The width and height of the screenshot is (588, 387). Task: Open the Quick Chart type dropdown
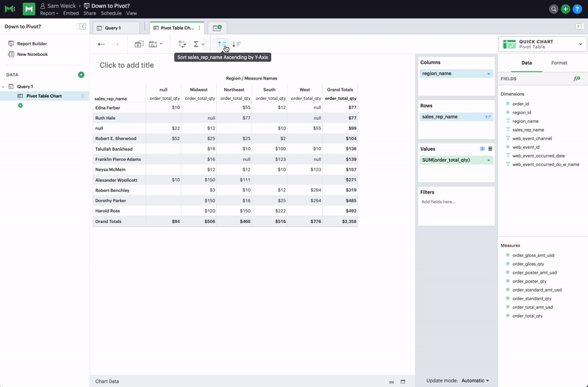[578, 44]
